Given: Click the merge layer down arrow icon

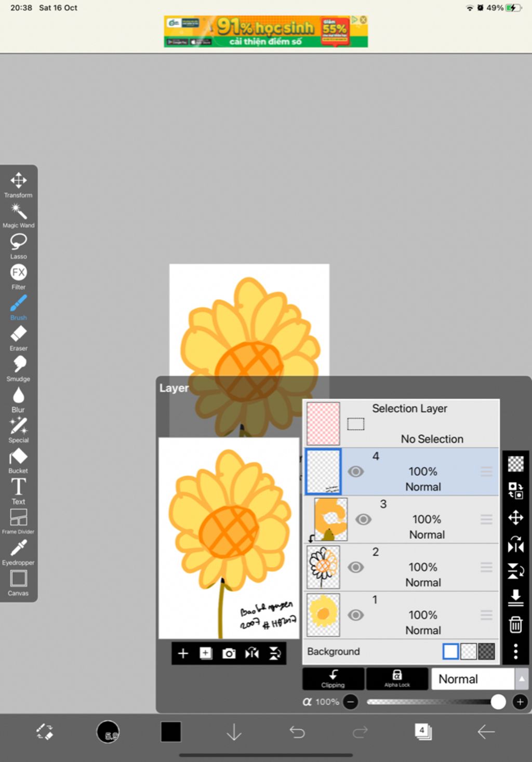Looking at the screenshot, I should [x=515, y=597].
